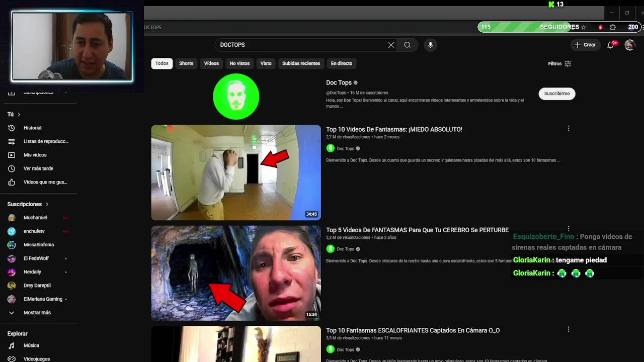This screenshot has width=644, height=362.
Task: Select the Subidas recientes filter chip
Action: (x=301, y=63)
